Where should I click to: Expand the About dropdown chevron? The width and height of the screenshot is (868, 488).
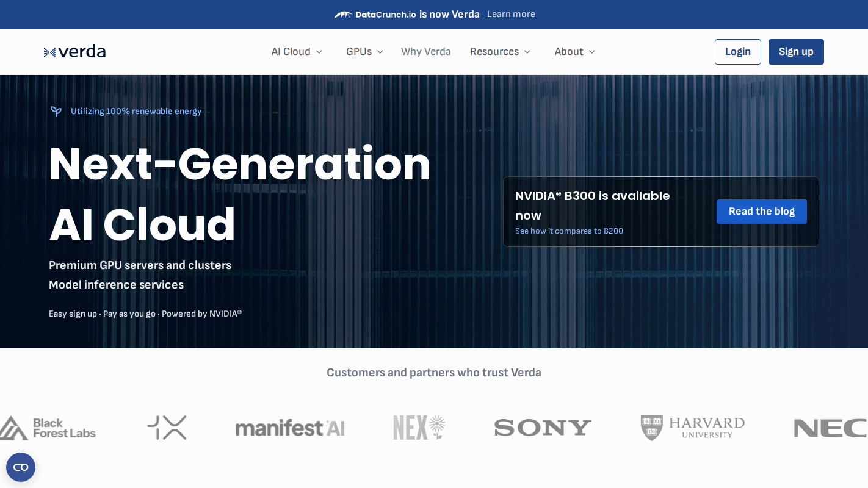[x=591, y=52]
